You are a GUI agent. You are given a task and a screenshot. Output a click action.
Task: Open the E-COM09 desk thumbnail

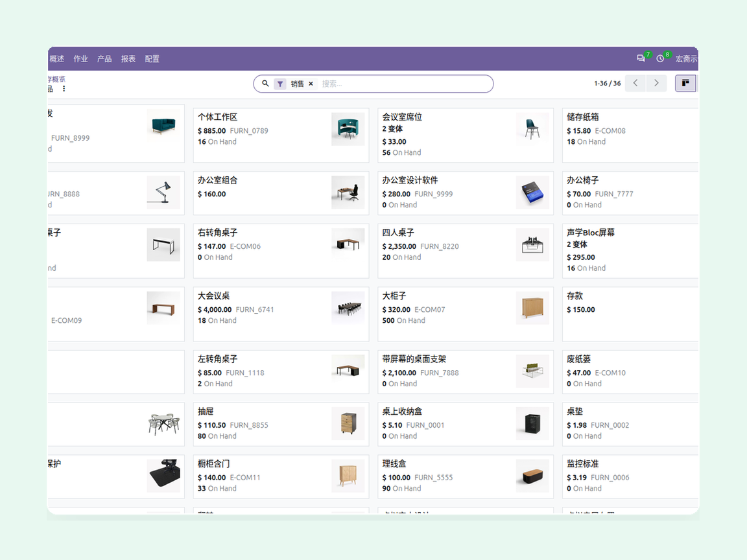pyautogui.click(x=163, y=308)
